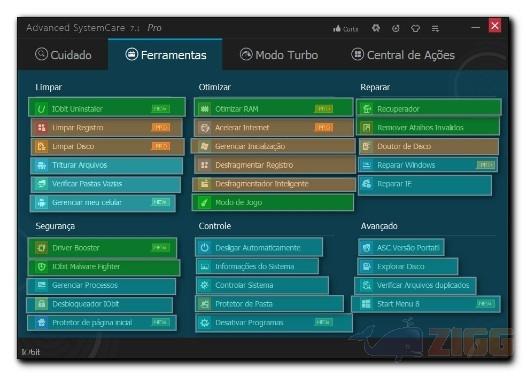Click the Otimizar RAM icon
This screenshot has width=527, height=377.
204,109
